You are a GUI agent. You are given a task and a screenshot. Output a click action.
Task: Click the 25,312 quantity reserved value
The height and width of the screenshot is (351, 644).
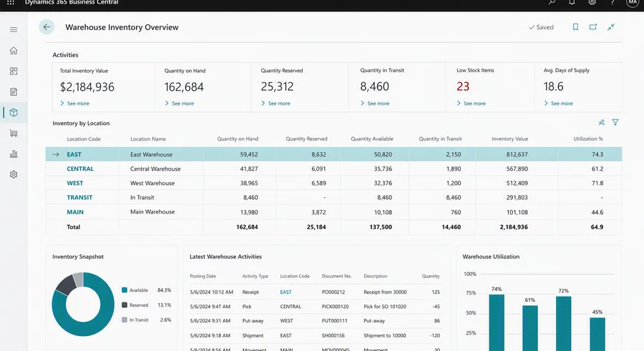point(277,86)
